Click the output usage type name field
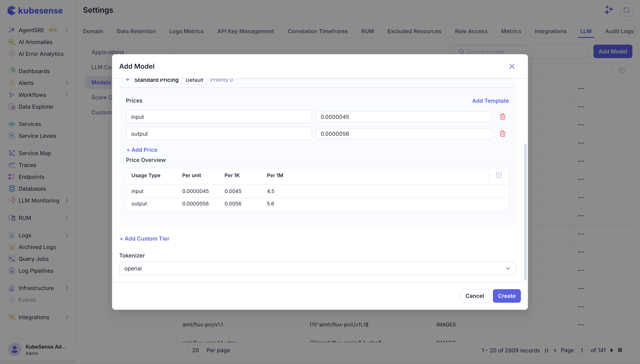Screen dimensions: 640x364 tap(219, 134)
